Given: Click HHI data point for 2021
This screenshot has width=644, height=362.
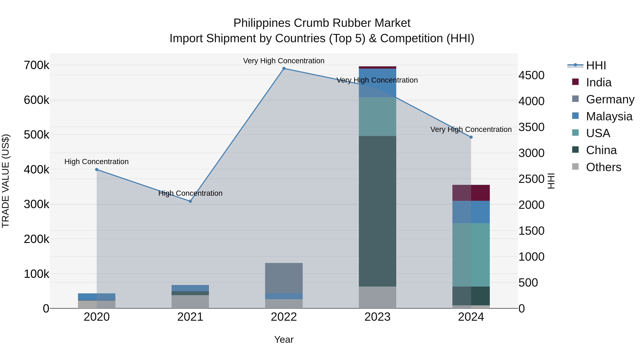Looking at the screenshot, I should 190,201.
